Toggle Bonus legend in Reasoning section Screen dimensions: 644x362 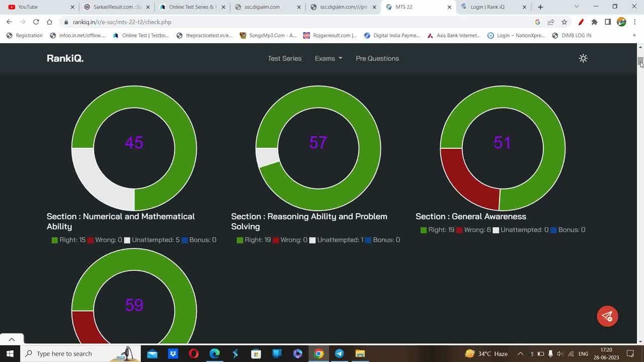[x=383, y=240]
